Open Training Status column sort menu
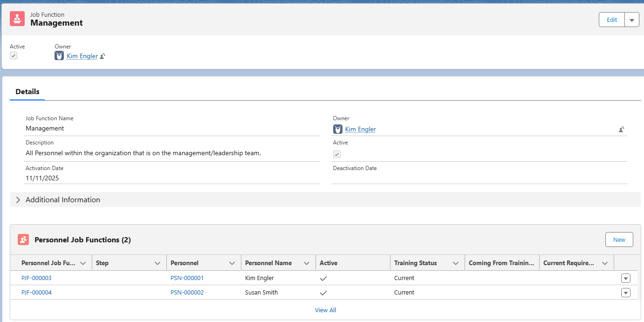Image resolution: width=644 pixels, height=322 pixels. pos(455,263)
